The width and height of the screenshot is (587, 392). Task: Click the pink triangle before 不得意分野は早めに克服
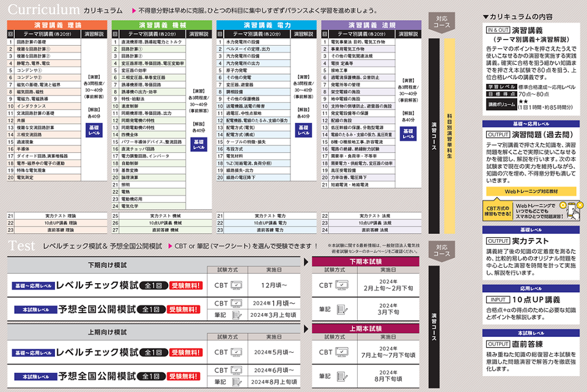click(133, 10)
